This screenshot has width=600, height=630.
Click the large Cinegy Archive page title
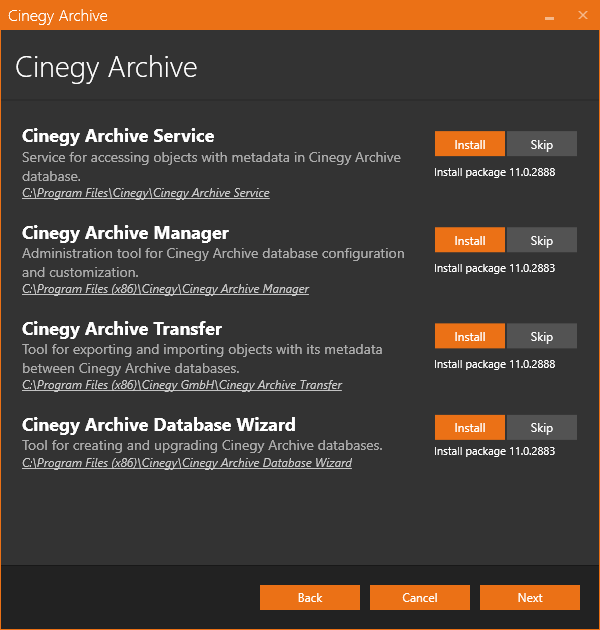[106, 68]
